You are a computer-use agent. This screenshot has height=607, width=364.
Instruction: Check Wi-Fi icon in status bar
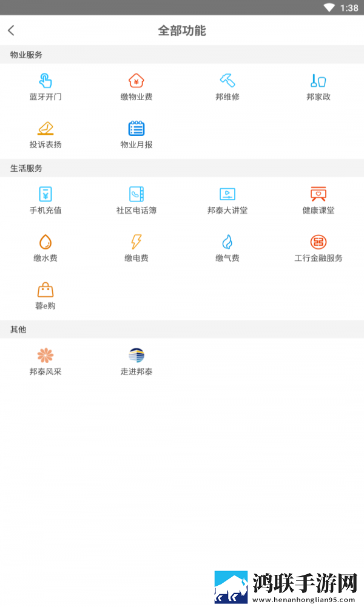coord(329,8)
